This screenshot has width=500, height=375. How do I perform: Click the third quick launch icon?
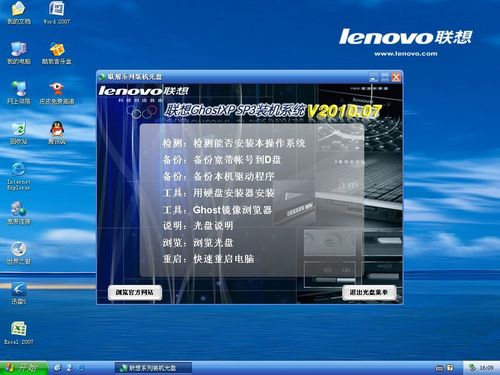point(81,368)
